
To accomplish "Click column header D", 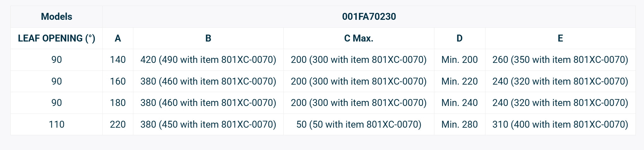I will pyautogui.click(x=459, y=38).
